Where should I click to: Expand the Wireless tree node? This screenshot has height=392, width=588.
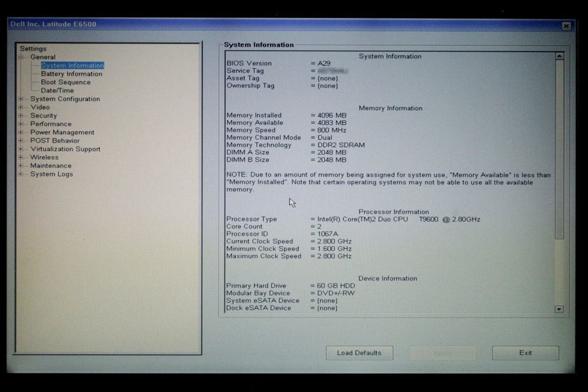(x=22, y=157)
